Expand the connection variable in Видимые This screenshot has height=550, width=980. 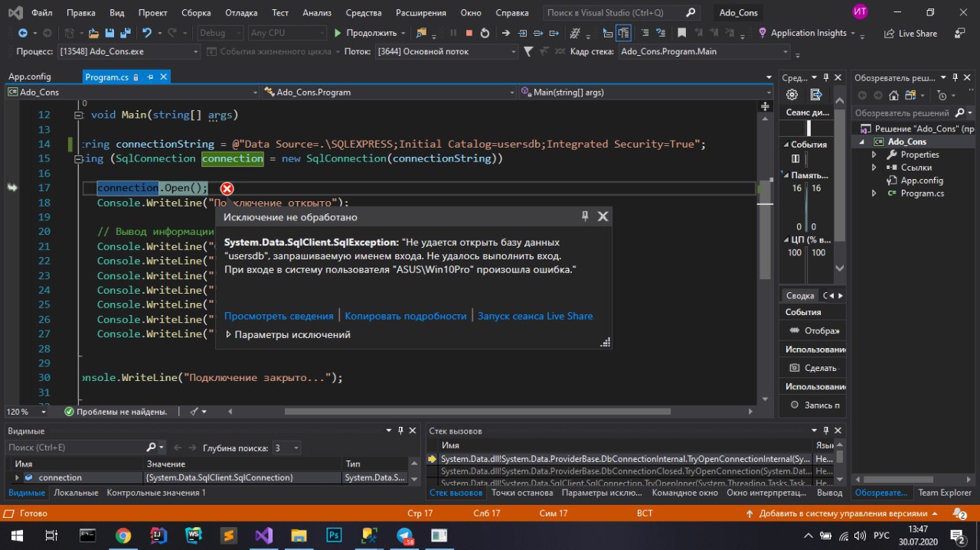point(18,477)
